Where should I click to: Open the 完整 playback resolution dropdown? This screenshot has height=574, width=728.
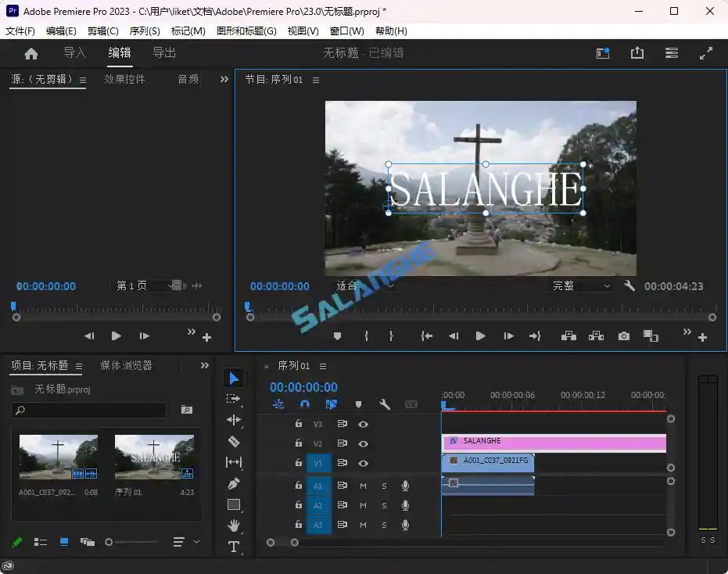(x=577, y=285)
